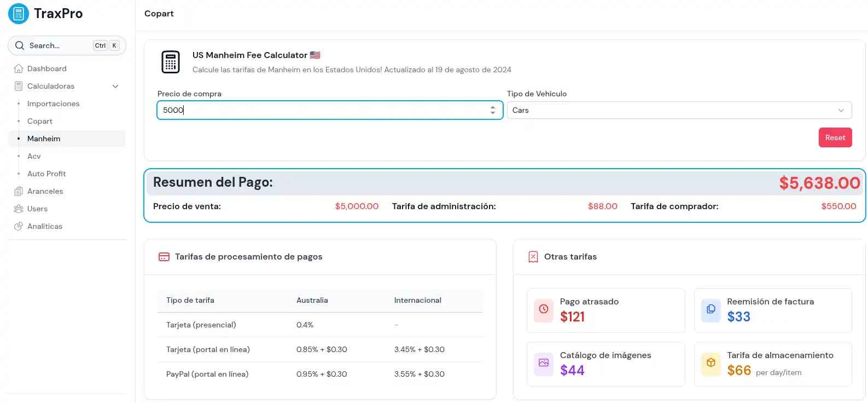Click the receipt icon beside Otras tarifas
The height and width of the screenshot is (403, 868).
pyautogui.click(x=533, y=257)
